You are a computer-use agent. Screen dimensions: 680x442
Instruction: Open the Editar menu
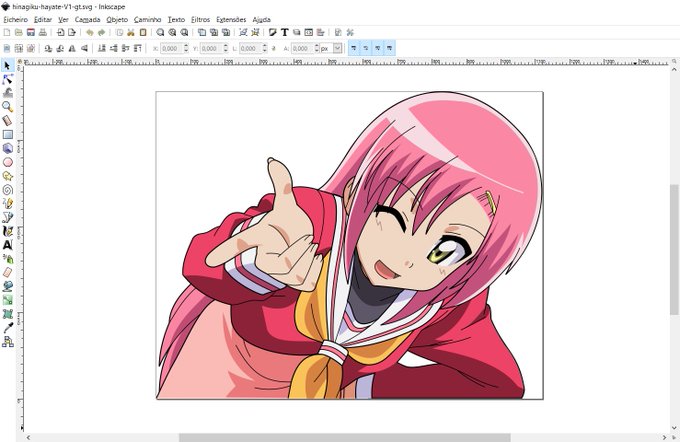point(42,20)
